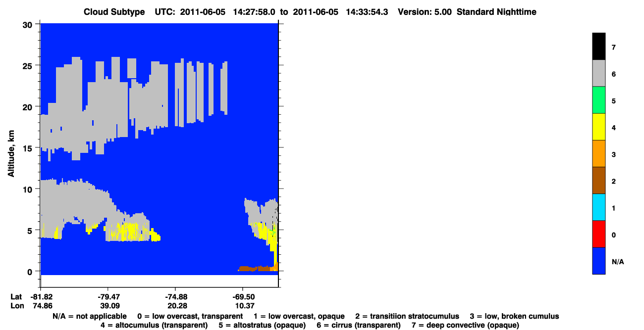Click latitude value -74.88
The height and width of the screenshot is (330, 644).
pos(175,297)
